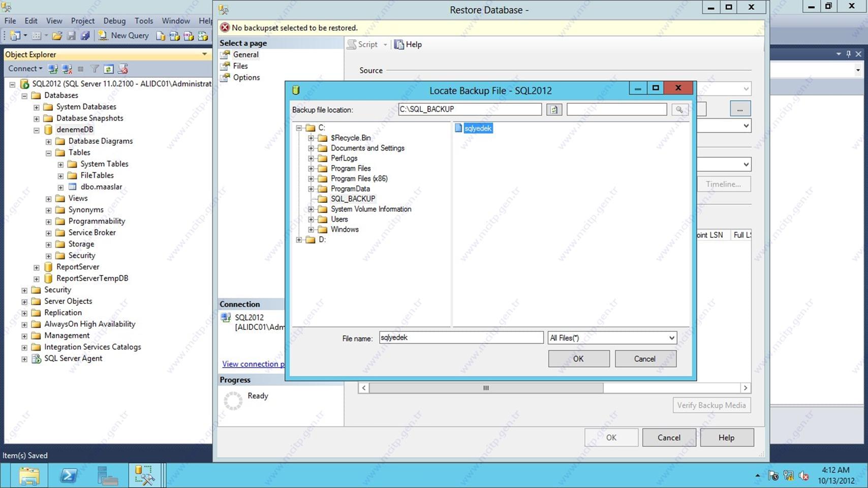
Task: Collapse the C: drive node
Action: (299, 128)
